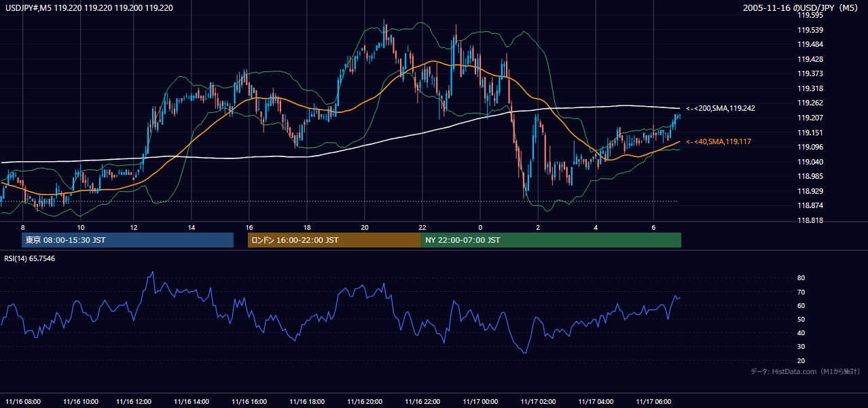The width and height of the screenshot is (868, 408).
Task: Click price axis label 119.207
Action: click(x=810, y=118)
